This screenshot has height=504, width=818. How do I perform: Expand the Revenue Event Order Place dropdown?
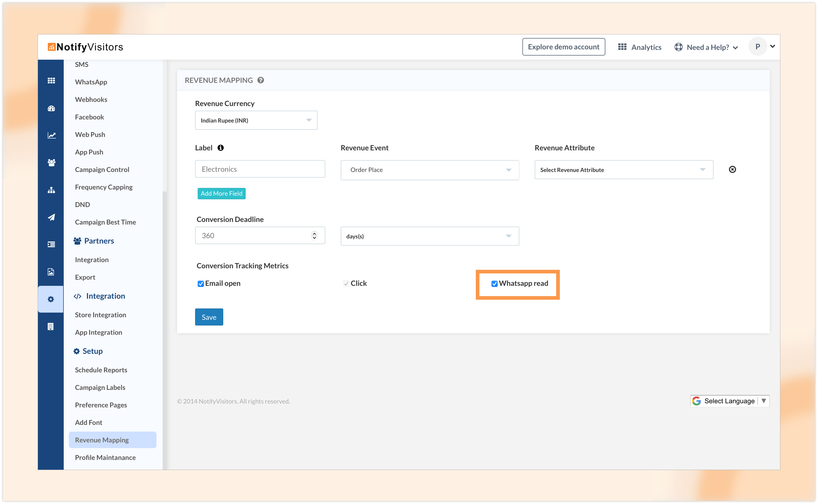pyautogui.click(x=430, y=170)
